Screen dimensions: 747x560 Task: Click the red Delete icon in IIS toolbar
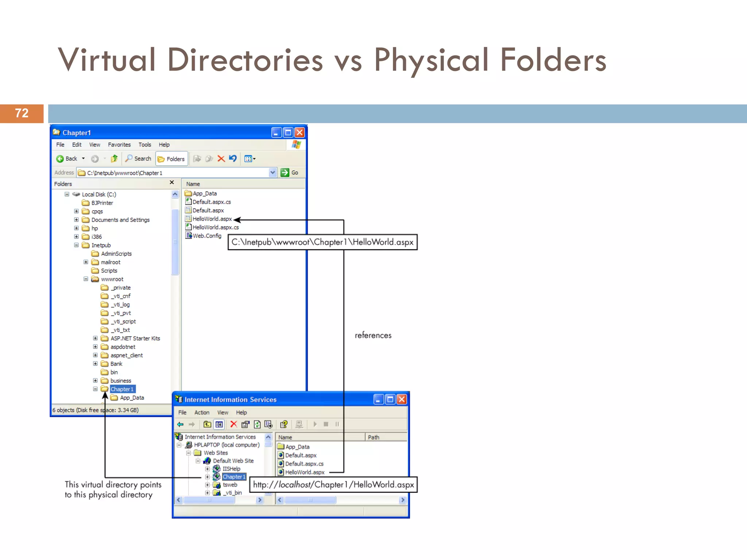tap(233, 424)
